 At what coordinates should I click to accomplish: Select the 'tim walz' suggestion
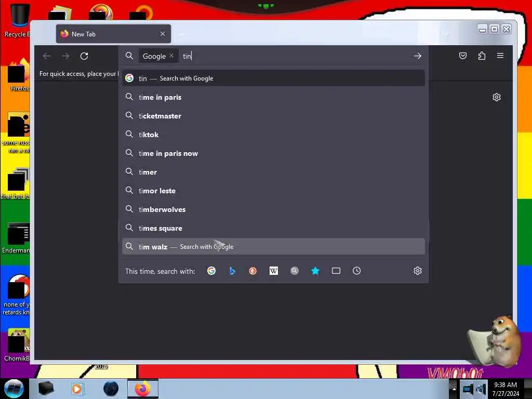click(x=273, y=247)
